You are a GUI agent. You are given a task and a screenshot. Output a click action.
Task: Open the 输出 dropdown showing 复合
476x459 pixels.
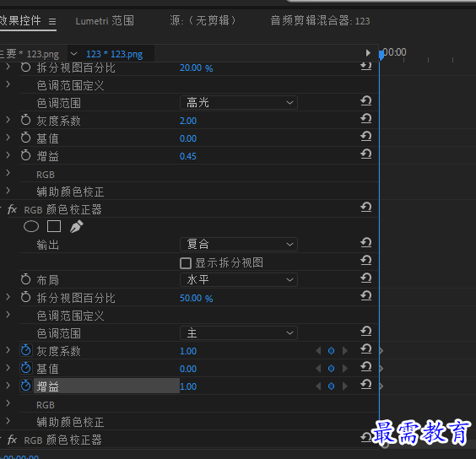click(x=239, y=245)
